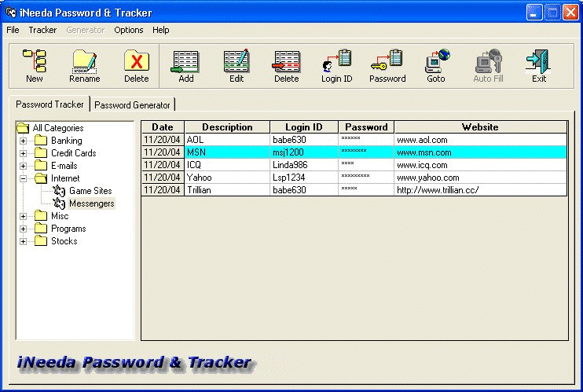
Task: Copy Password using the key toolbar icon
Action: click(387, 60)
